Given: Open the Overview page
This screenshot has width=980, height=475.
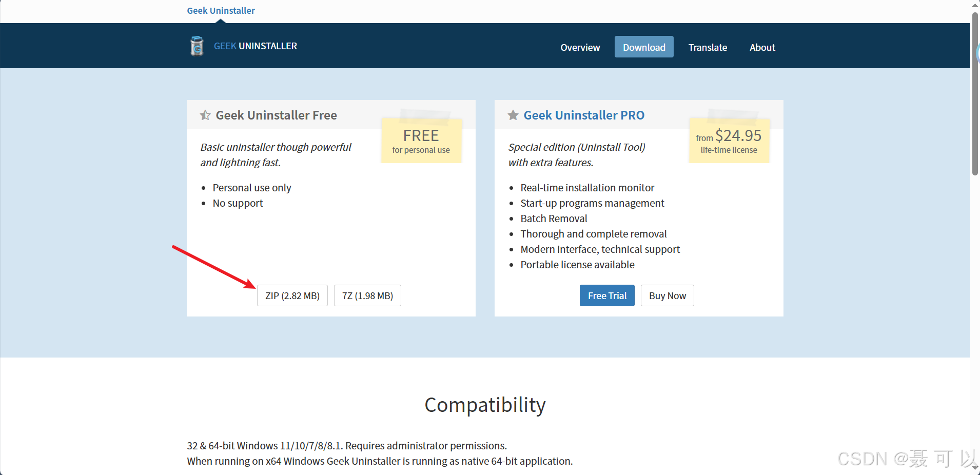Looking at the screenshot, I should [x=580, y=47].
